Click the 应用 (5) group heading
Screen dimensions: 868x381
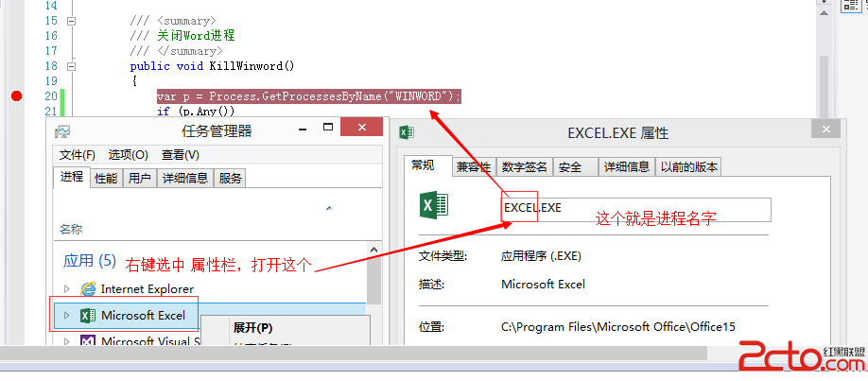(x=90, y=261)
